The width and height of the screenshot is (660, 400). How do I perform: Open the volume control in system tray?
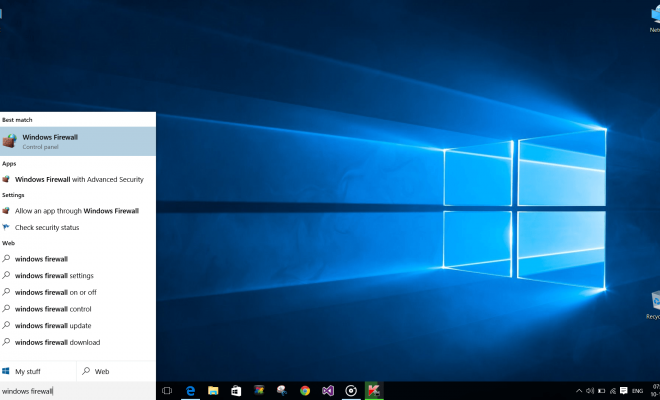[x=590, y=391]
